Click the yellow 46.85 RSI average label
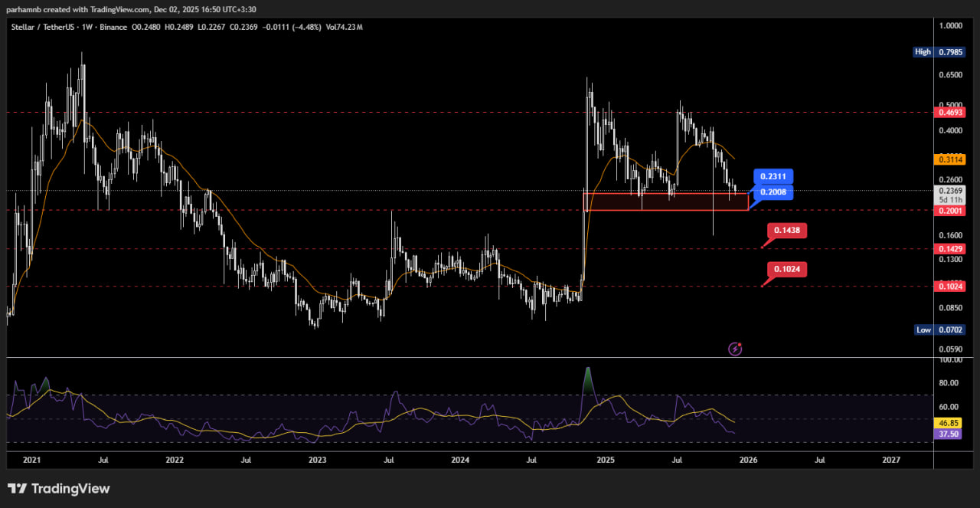Screen dimensions: 980x508 [x=950, y=423]
